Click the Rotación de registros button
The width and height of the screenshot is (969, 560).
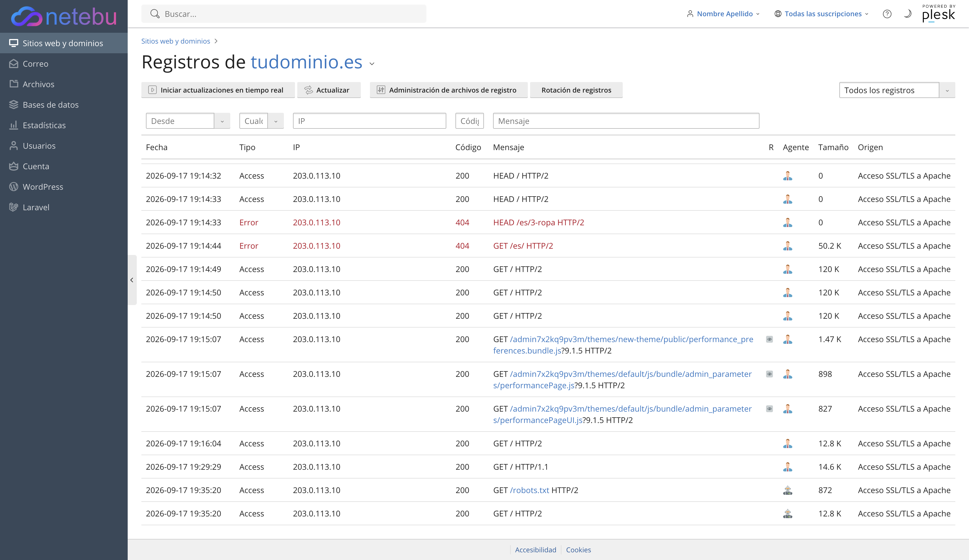[576, 90]
